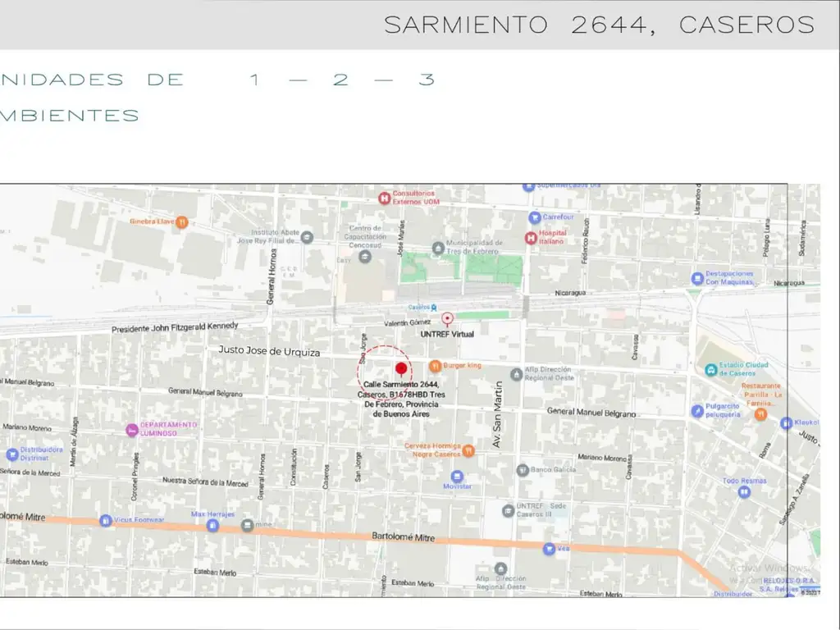The width and height of the screenshot is (840, 630).
Task: Open the Municipalidad de Tres de Febrero marker
Action: pos(438,248)
